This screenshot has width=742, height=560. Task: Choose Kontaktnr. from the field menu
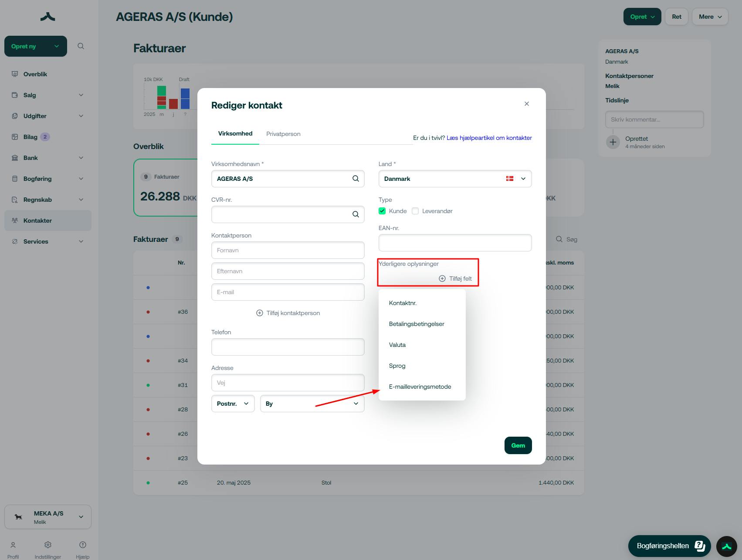click(x=422, y=303)
